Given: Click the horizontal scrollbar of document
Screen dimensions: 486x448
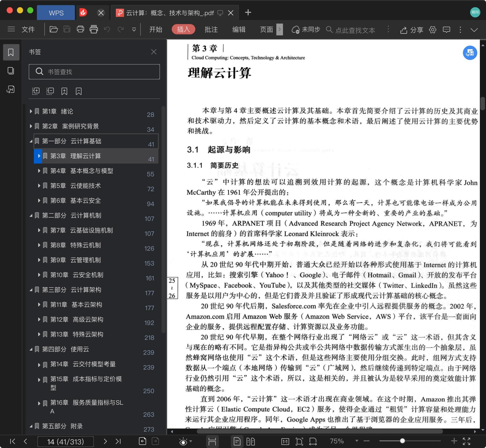Looking at the screenshot, I should pyautogui.click(x=320, y=431).
